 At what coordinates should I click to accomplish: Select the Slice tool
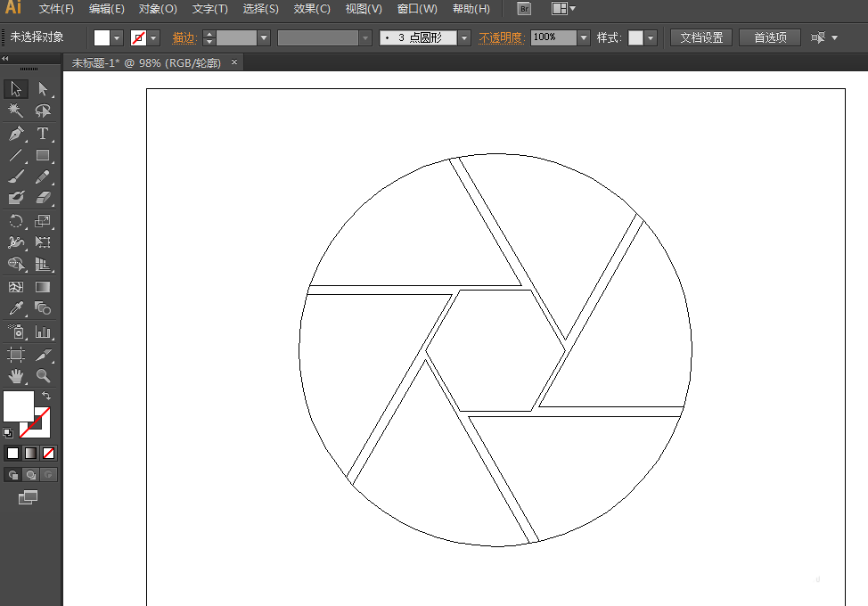(x=43, y=354)
